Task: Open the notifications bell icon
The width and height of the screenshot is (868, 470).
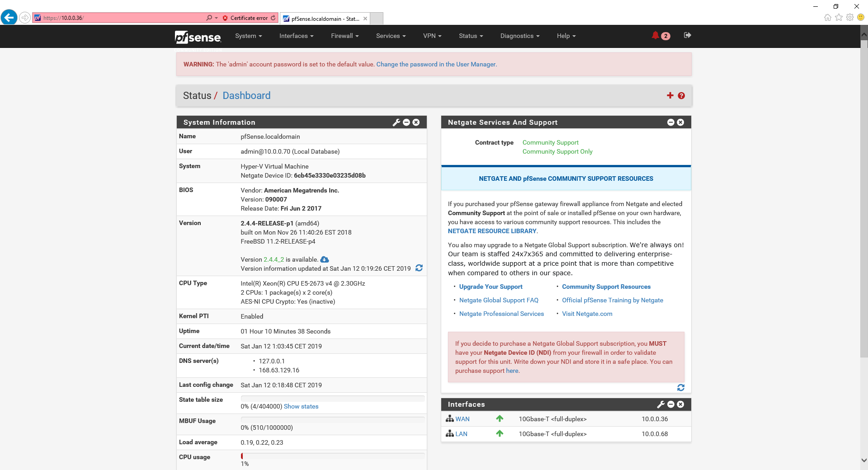Action: [x=655, y=35]
